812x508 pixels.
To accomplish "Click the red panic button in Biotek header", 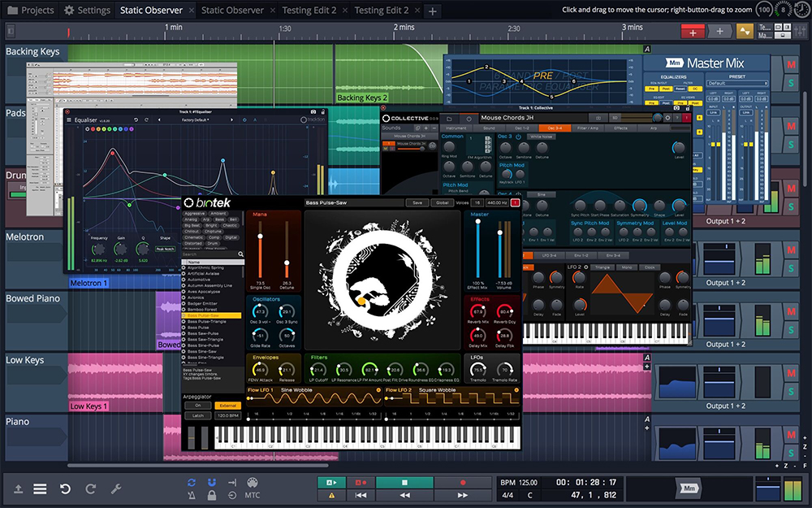I will coord(515,202).
